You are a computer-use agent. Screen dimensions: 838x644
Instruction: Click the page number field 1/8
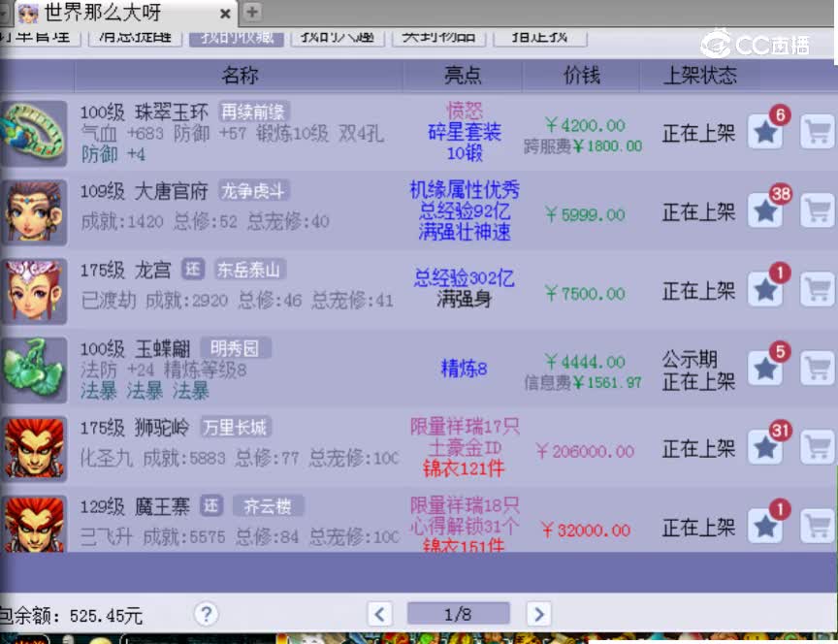pos(459,614)
